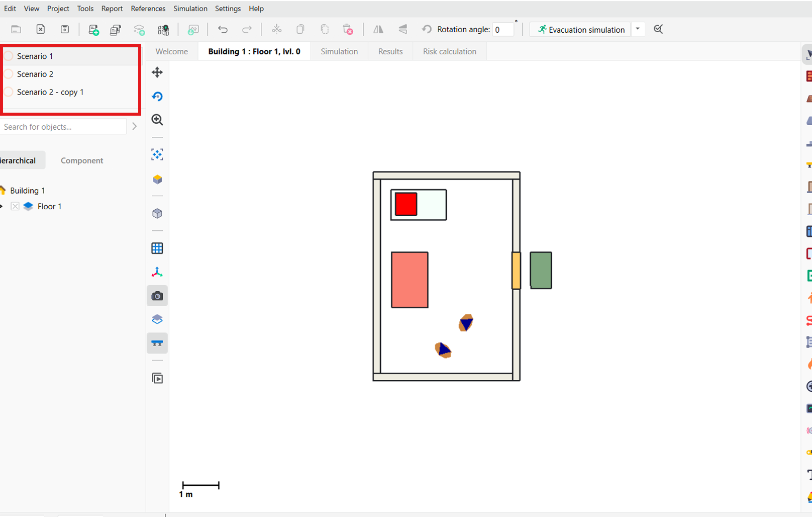Viewport: 812px width, 517px height.
Task: Click the blue rotate view icon
Action: (x=157, y=96)
